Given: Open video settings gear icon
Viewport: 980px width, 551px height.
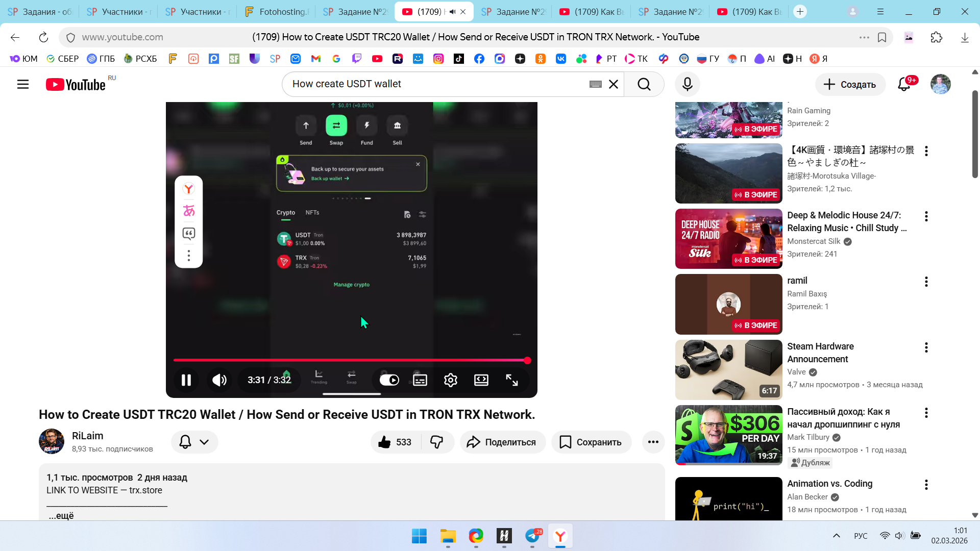Looking at the screenshot, I should coord(450,380).
